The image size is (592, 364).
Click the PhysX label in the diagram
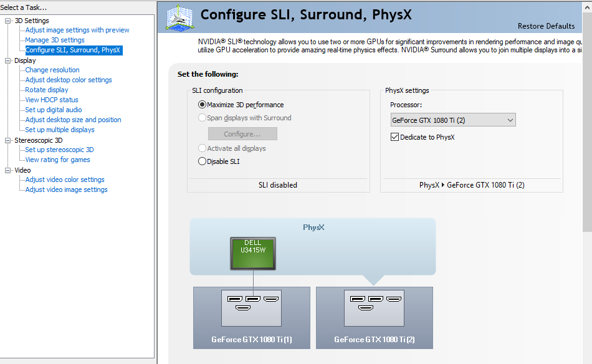[313, 228]
